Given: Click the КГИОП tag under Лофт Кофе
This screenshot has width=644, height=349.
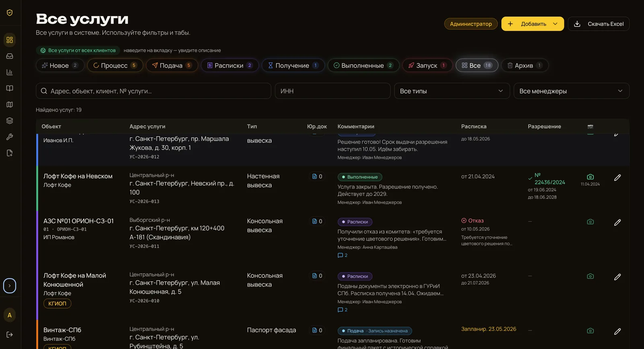Looking at the screenshot, I should click(57, 304).
